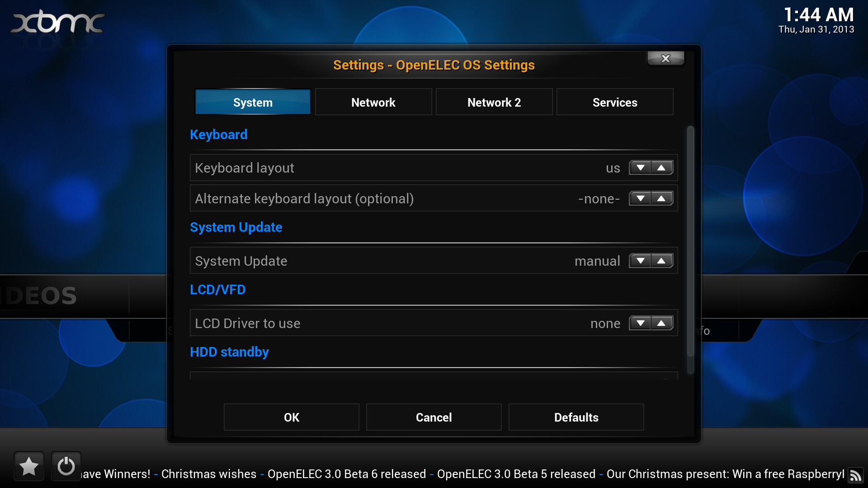This screenshot has height=488, width=868.
Task: Click the 'manual' update value
Action: click(597, 261)
